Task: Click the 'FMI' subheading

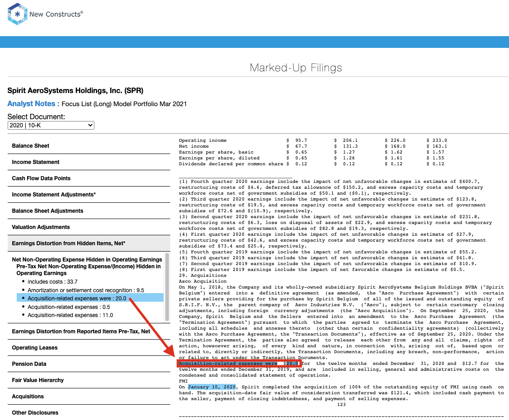Action: click(183, 381)
